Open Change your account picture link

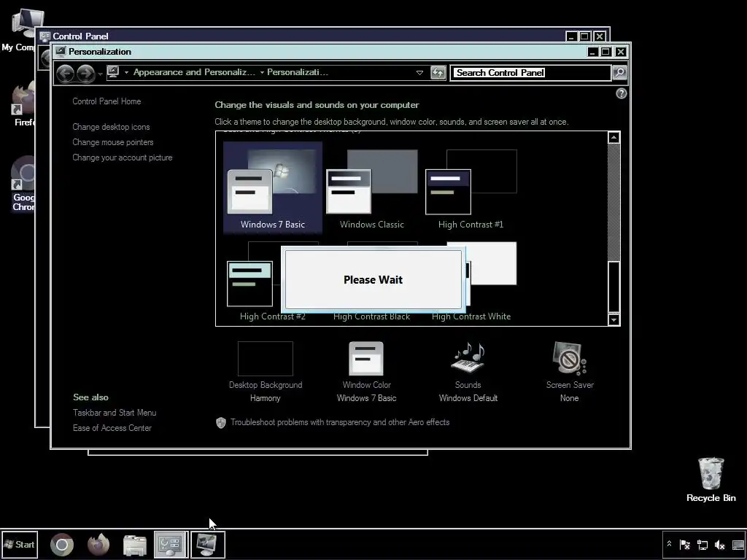click(123, 157)
